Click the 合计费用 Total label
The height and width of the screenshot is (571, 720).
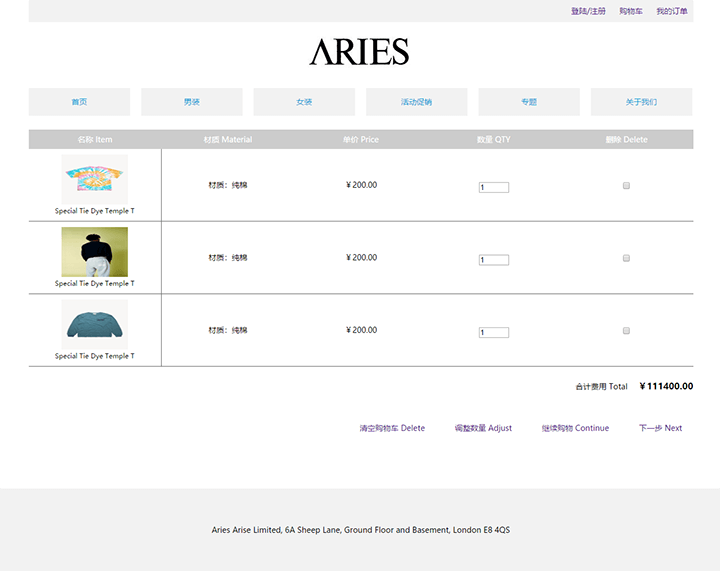click(x=602, y=387)
